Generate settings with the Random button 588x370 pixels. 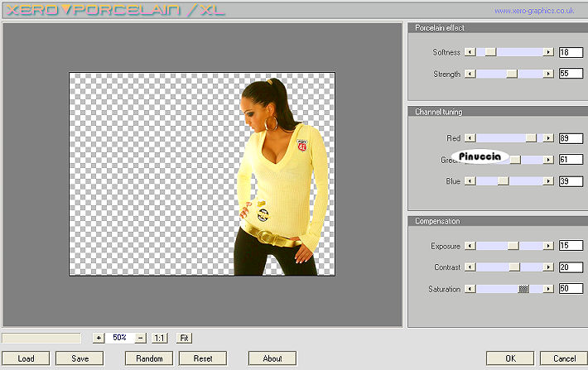149,358
